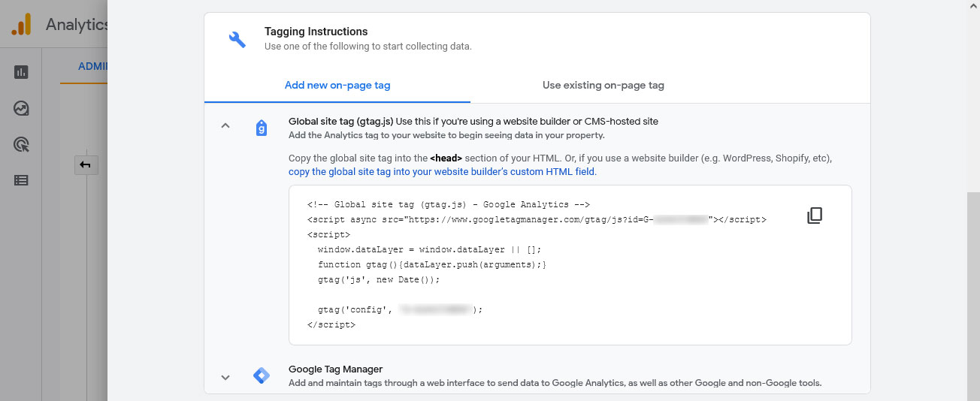Click the wrench Tagging Instructions icon
Viewport: 980px width, 401px height.
237,39
